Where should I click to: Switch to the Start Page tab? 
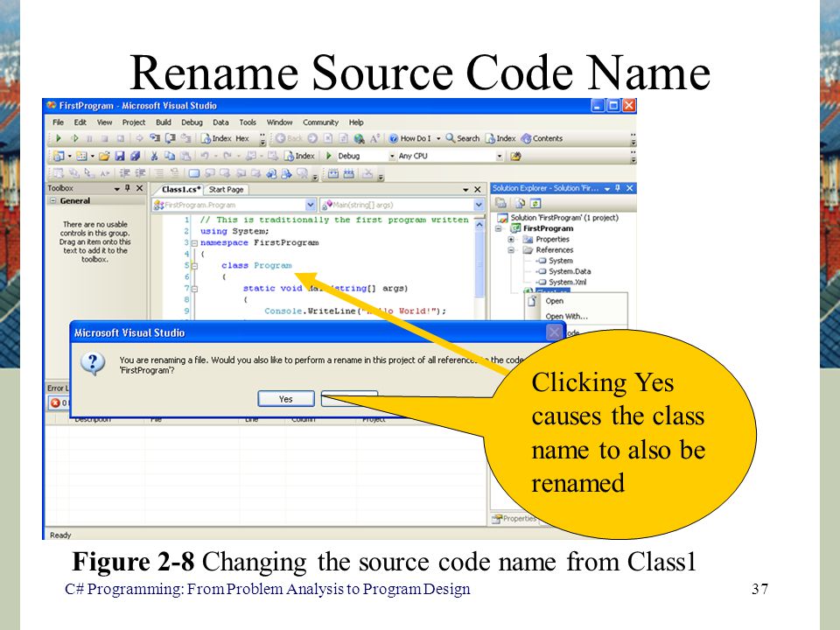[x=226, y=189]
